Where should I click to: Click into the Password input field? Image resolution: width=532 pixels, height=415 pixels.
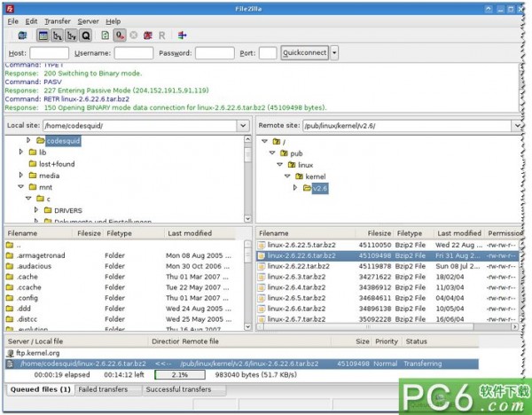point(215,53)
